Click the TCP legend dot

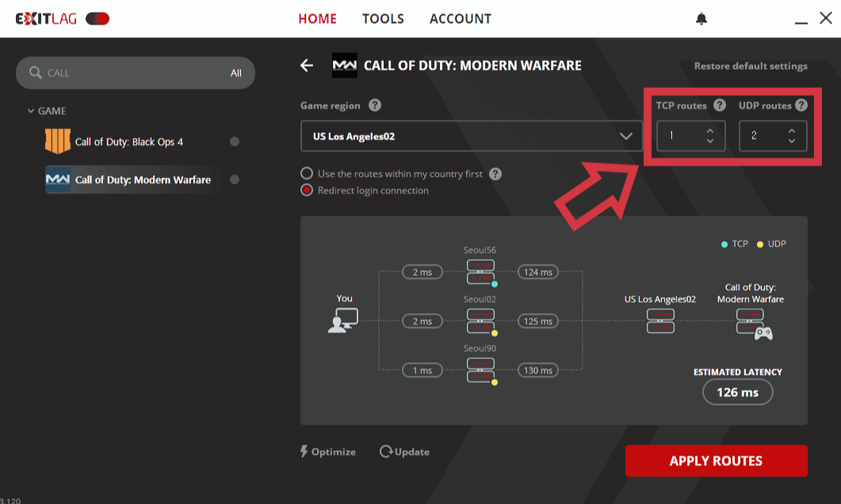point(724,244)
